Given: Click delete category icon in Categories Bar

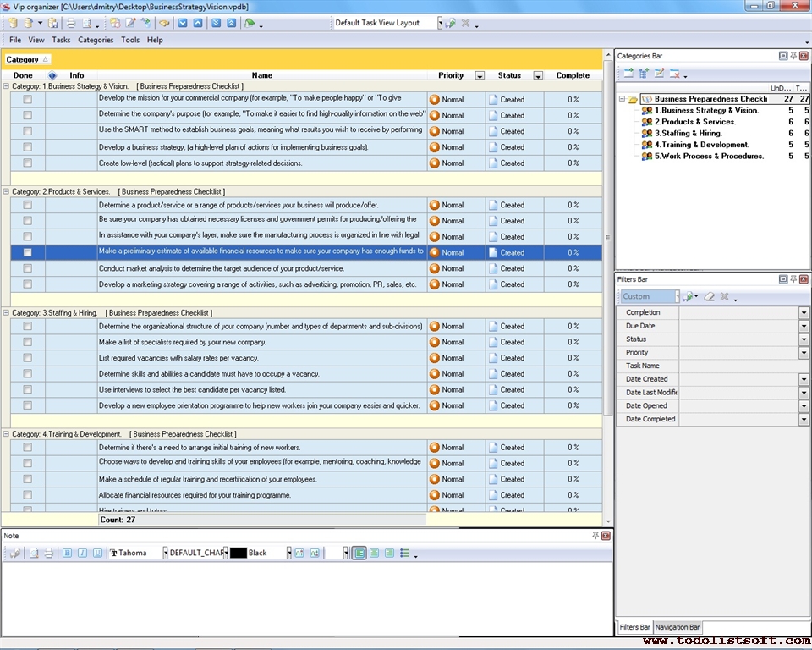Looking at the screenshot, I should coord(675,74).
